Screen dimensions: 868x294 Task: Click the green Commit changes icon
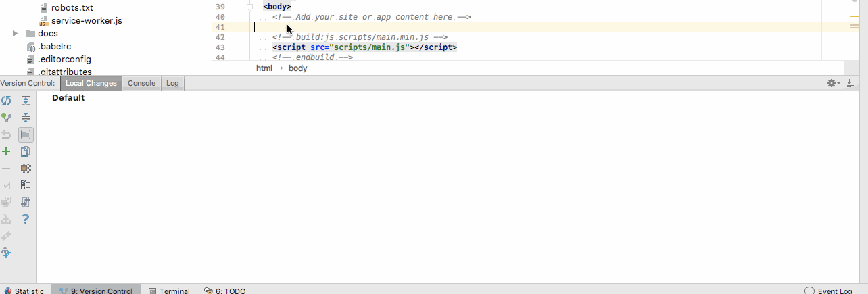(x=6, y=118)
